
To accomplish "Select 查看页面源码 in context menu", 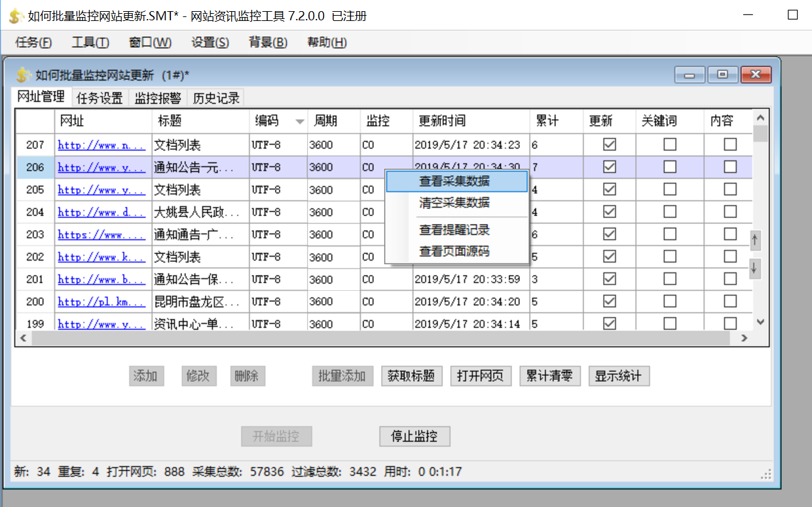I will 454,252.
